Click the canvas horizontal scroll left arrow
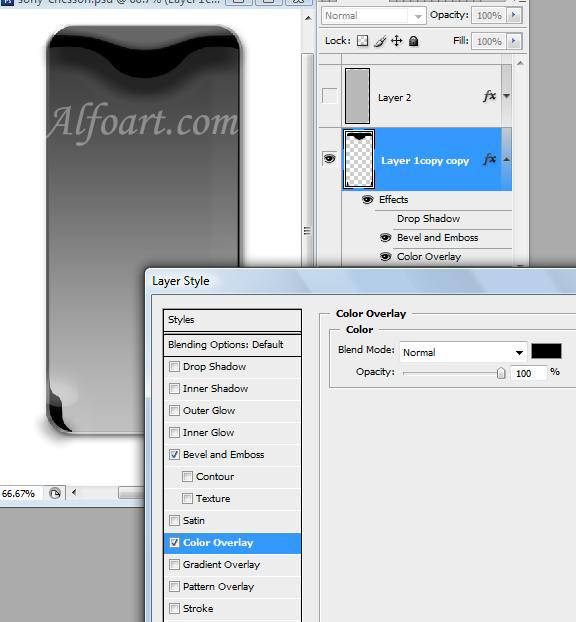Viewport: 576px width, 622px height. tap(74, 493)
